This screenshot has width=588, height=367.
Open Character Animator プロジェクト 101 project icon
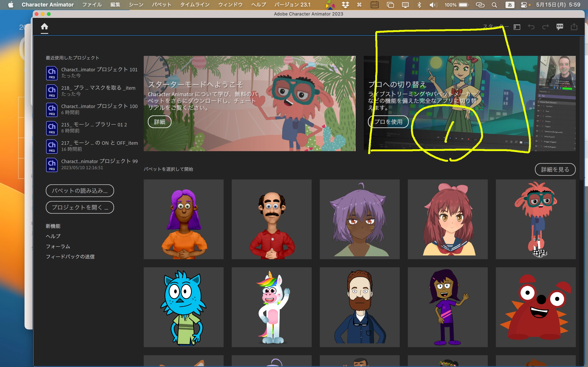[x=52, y=73]
